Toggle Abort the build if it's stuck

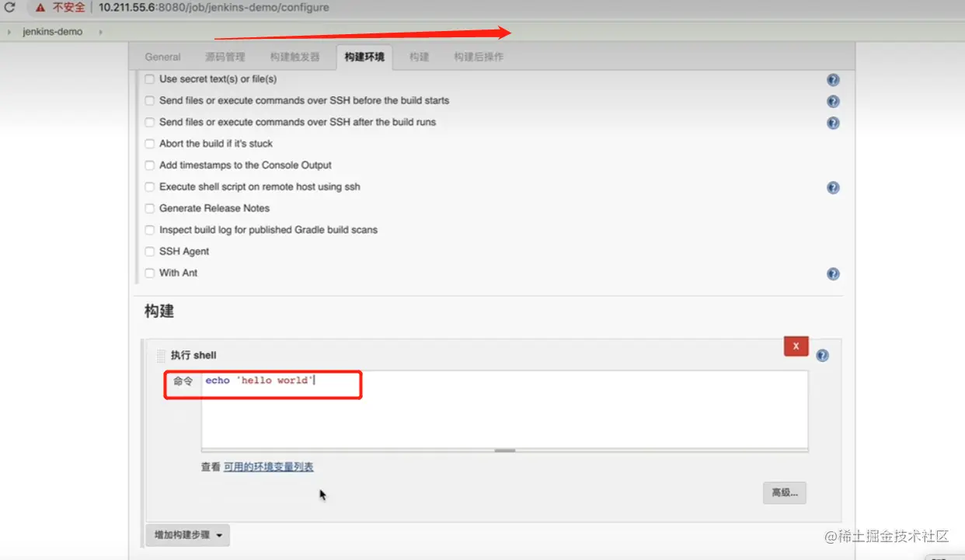pyautogui.click(x=150, y=144)
